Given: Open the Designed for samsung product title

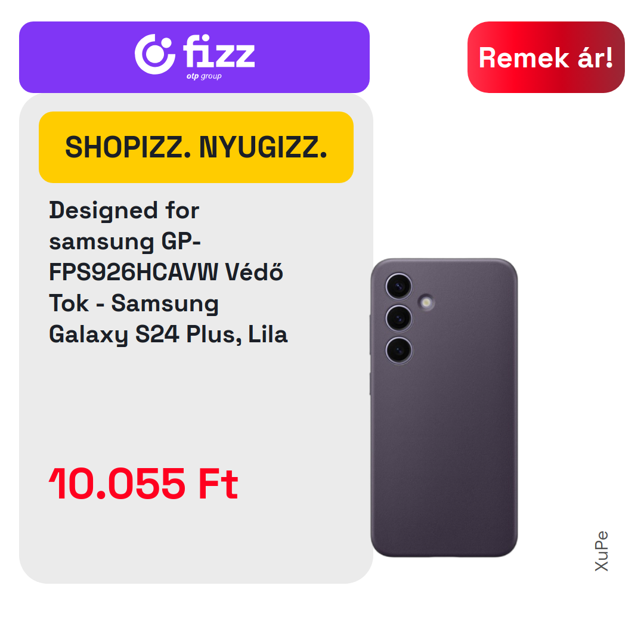Looking at the screenshot, I should [x=168, y=272].
